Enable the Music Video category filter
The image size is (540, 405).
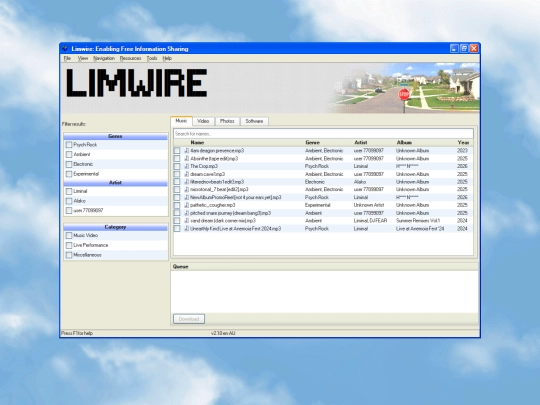pos(69,236)
